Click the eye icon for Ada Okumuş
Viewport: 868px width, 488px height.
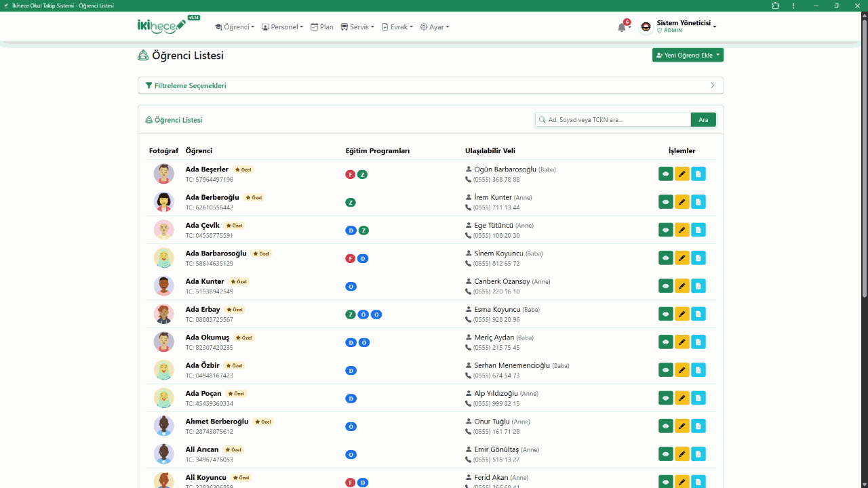[x=665, y=342]
